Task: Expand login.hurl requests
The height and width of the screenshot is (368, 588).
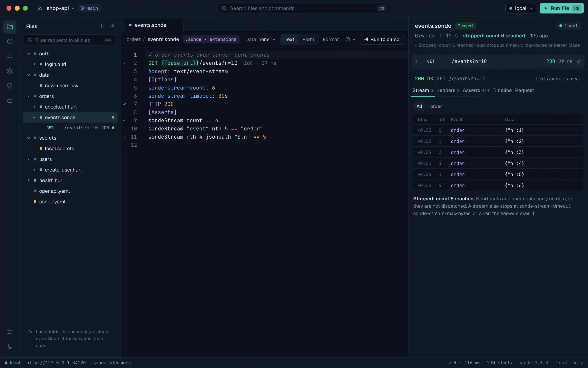Action: pyautogui.click(x=34, y=64)
